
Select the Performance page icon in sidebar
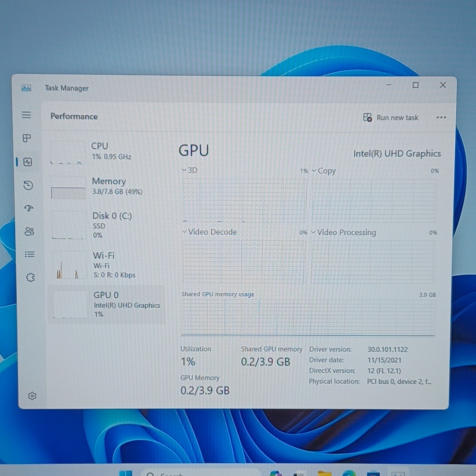click(28, 162)
